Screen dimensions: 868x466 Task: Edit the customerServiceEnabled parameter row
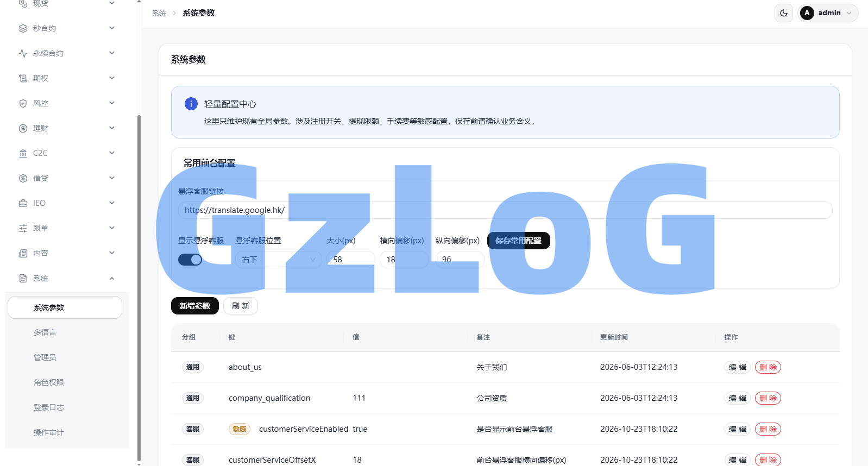pos(738,429)
